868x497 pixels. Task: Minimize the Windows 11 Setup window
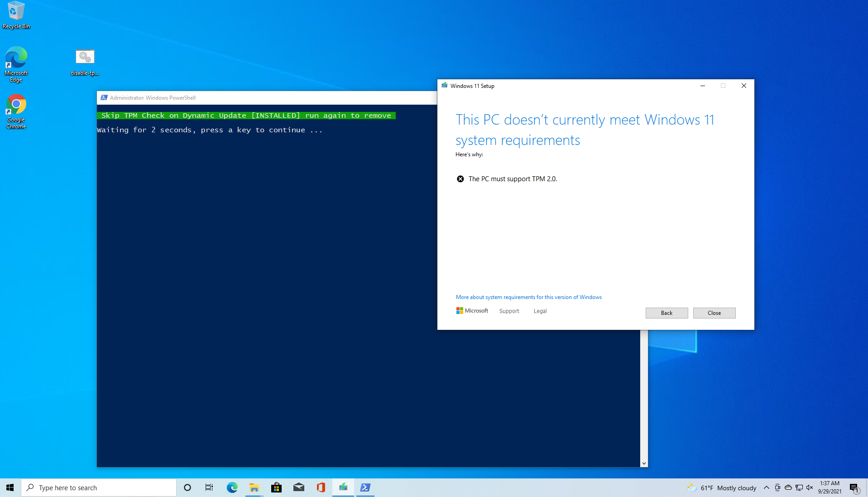click(x=703, y=86)
